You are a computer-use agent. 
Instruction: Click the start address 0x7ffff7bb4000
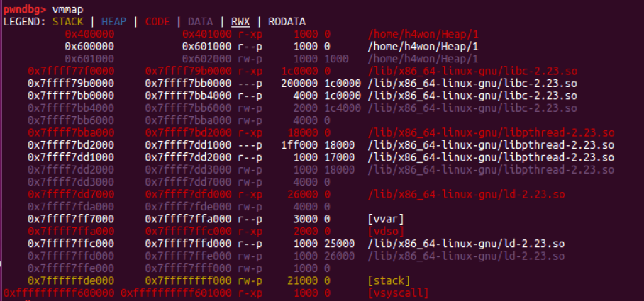click(x=71, y=108)
